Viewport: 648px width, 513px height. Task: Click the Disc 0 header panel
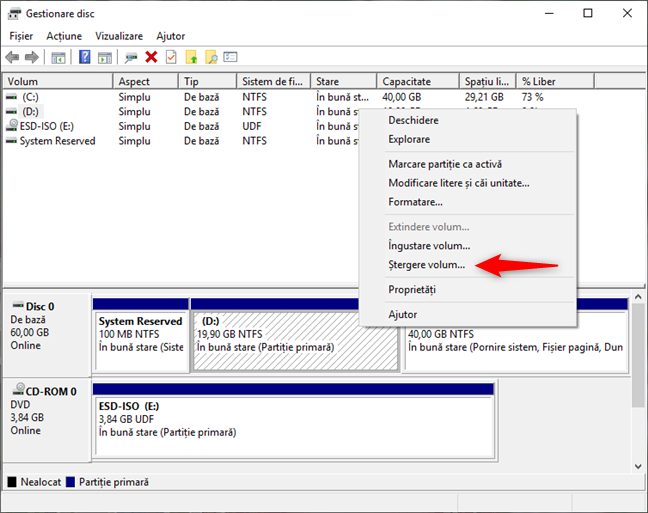pos(47,334)
